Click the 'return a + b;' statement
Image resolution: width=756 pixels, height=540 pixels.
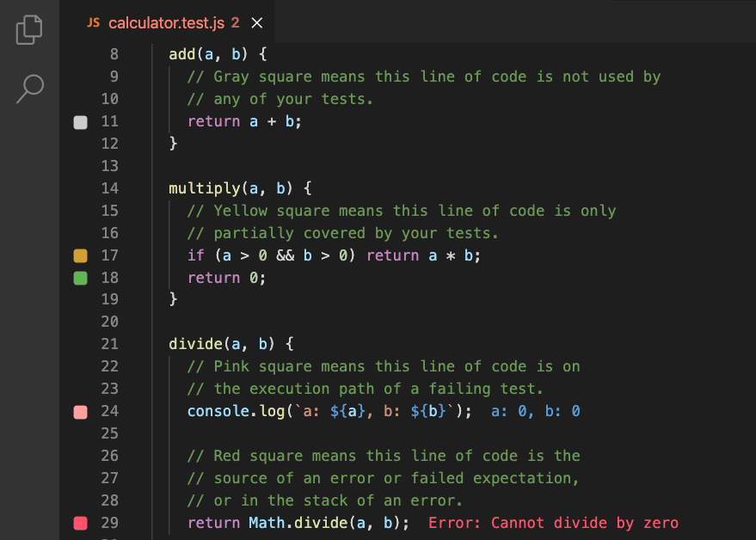click(x=244, y=121)
